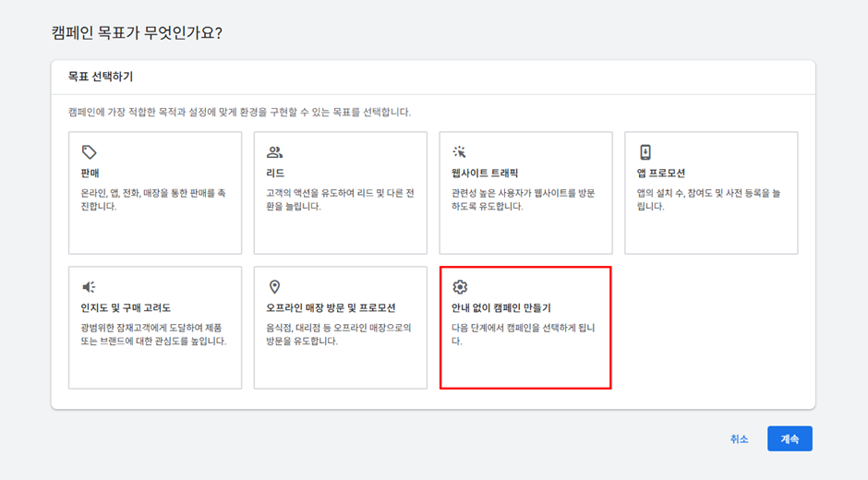Viewport: 868px width, 480px height.
Task: Select the 판매 goal card title
Action: pyautogui.click(x=90, y=174)
